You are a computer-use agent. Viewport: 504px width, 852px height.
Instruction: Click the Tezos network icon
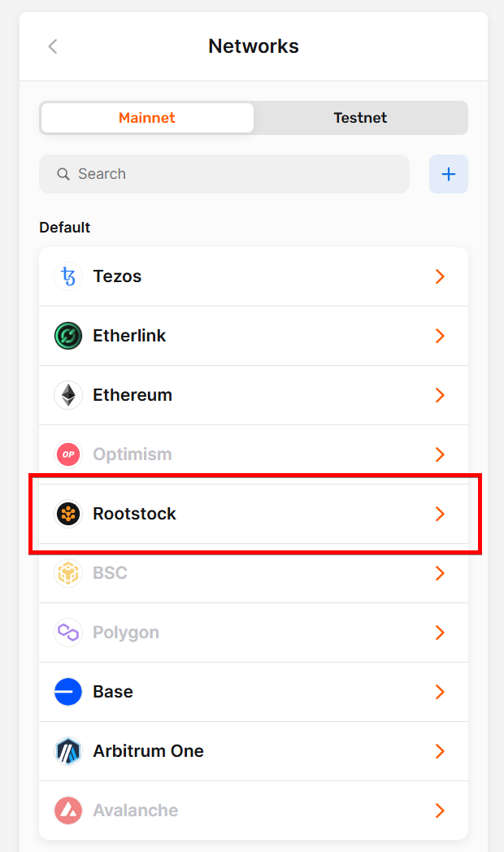tap(68, 276)
